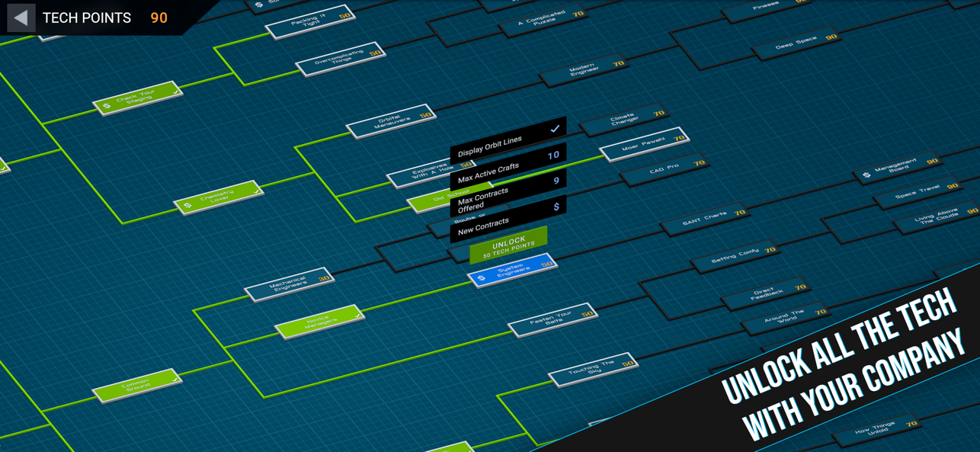This screenshot has width=980, height=452.
Task: Select the Fasten Your Belts node
Action: point(553,319)
